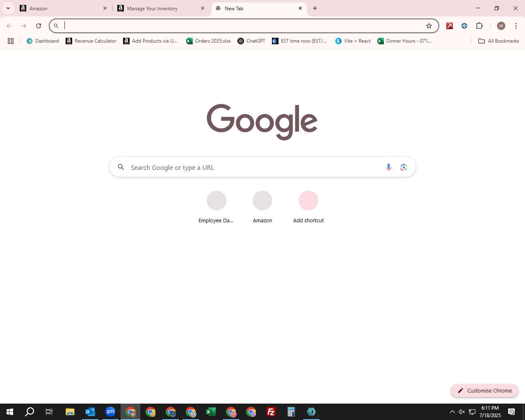Screen dimensions: 525x420
Task: Open Revenue Calculator bookmark
Action: (x=91, y=41)
